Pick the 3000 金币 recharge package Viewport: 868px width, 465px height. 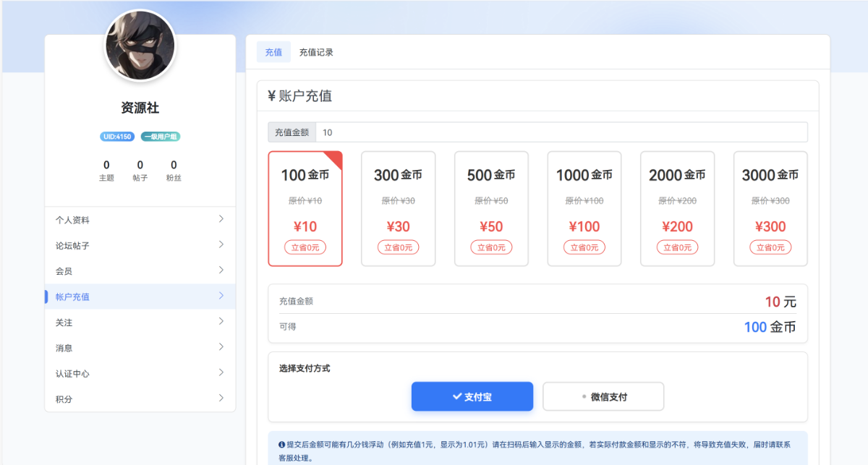(x=770, y=208)
